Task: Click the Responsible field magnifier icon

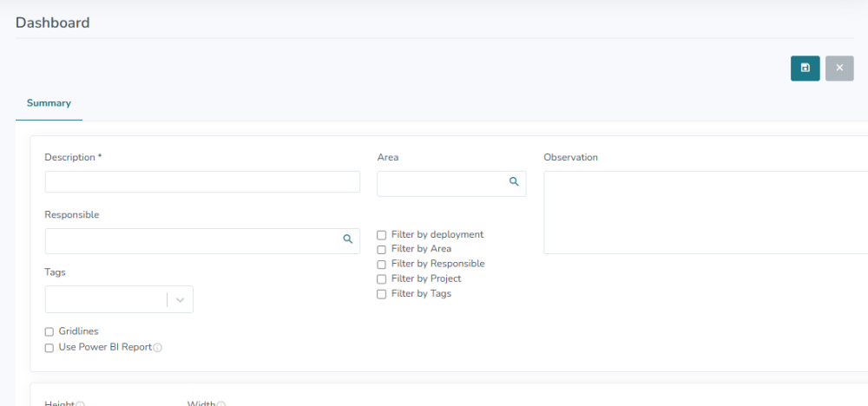Action: click(x=347, y=239)
